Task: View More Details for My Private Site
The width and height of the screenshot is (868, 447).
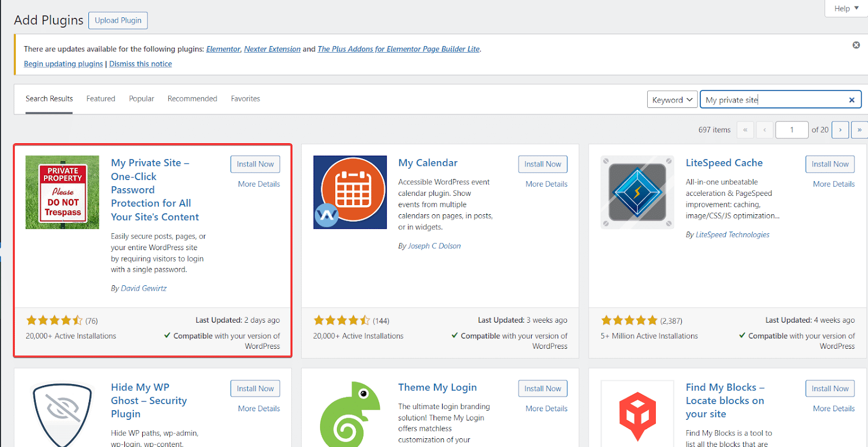Action: (259, 184)
